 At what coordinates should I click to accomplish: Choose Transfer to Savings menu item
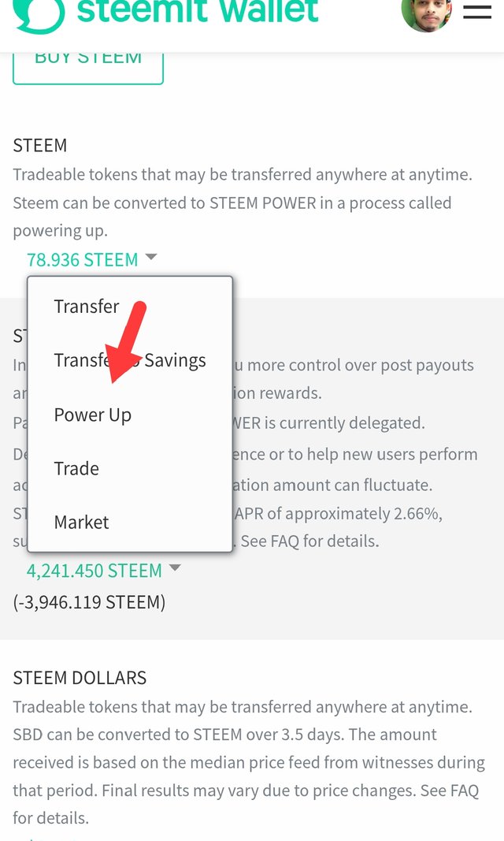click(130, 360)
